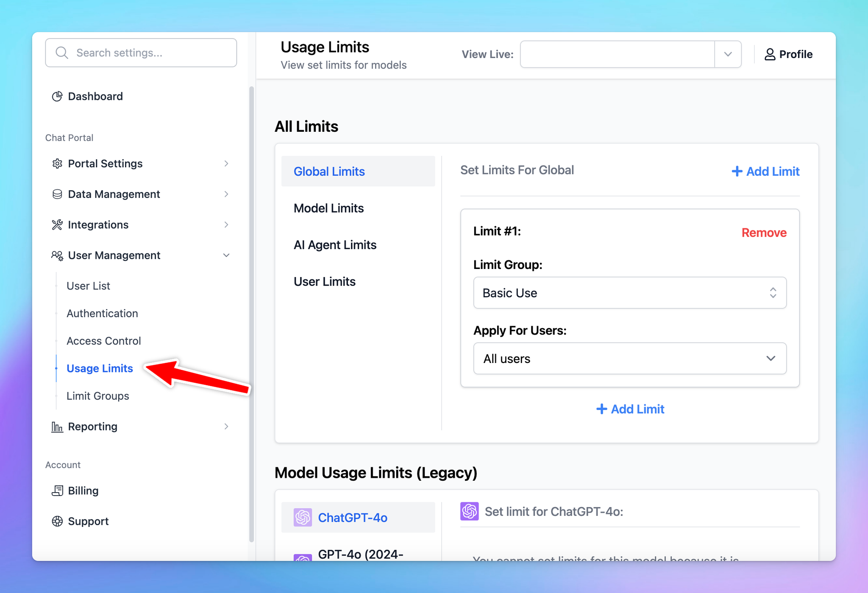Open the Apply For Users dropdown
This screenshot has width=868, height=593.
point(630,358)
